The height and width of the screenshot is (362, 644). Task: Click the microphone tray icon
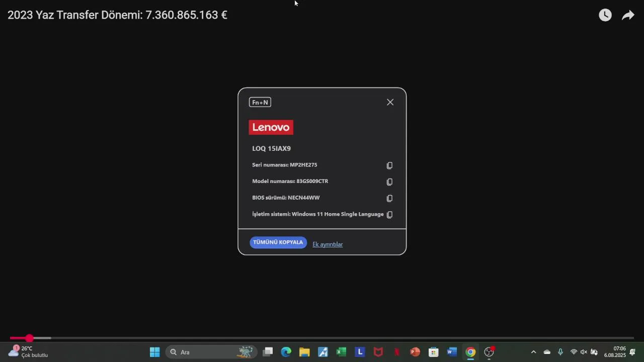point(560,352)
